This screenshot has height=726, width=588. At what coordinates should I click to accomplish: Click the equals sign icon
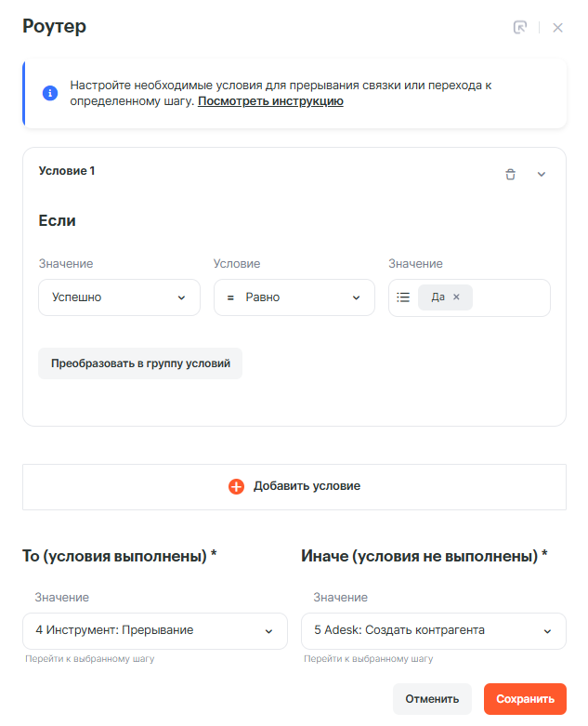click(230, 297)
